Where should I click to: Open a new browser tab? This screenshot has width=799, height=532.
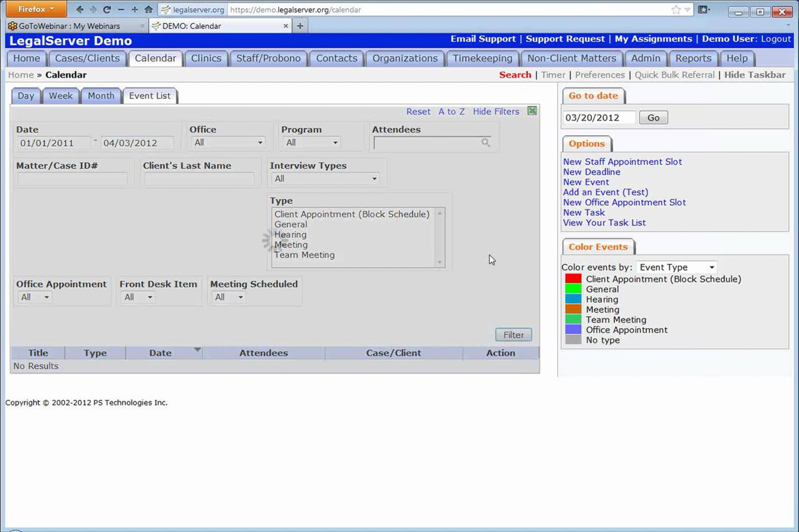point(300,26)
